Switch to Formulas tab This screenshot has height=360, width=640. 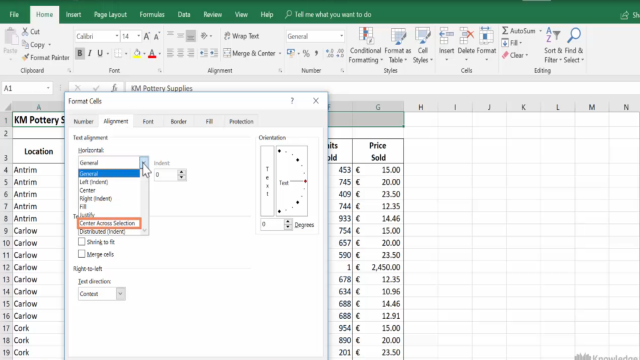click(152, 15)
